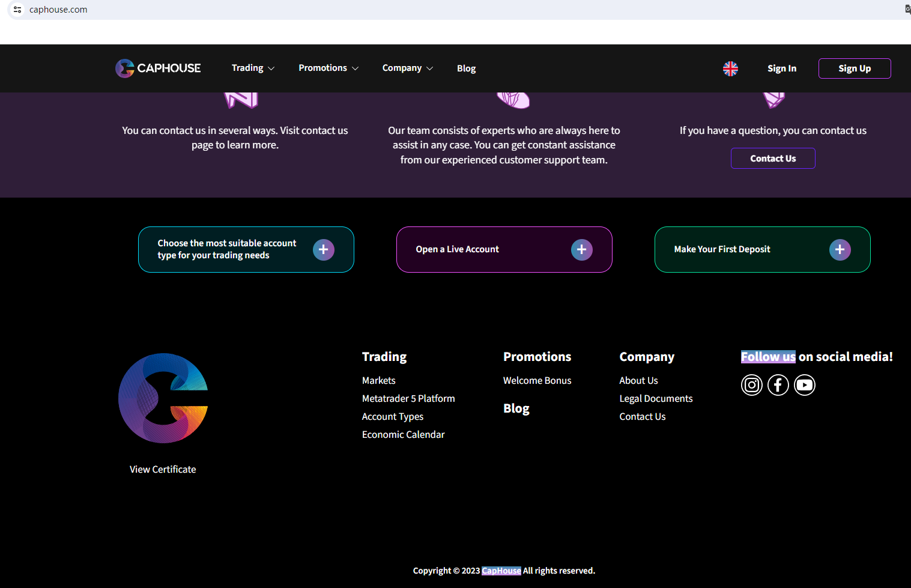Open the YouTube social media icon
The image size is (911, 588).
point(804,385)
